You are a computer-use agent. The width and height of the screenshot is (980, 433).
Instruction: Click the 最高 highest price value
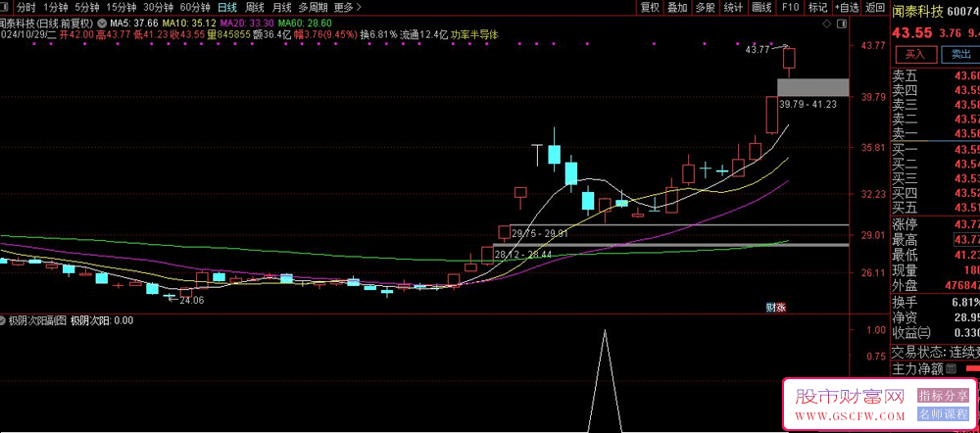pyautogui.click(x=966, y=240)
